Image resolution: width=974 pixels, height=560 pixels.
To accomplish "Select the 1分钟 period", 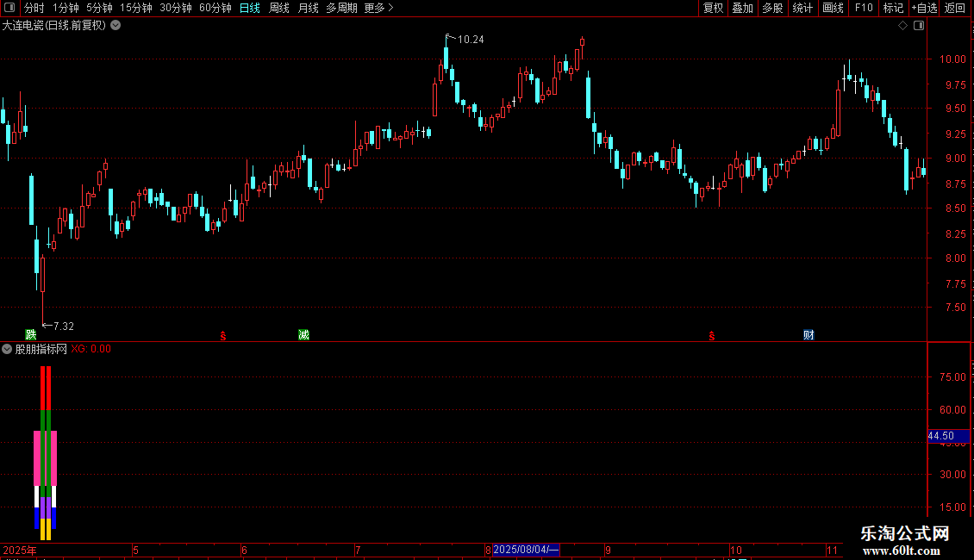I will click(66, 8).
